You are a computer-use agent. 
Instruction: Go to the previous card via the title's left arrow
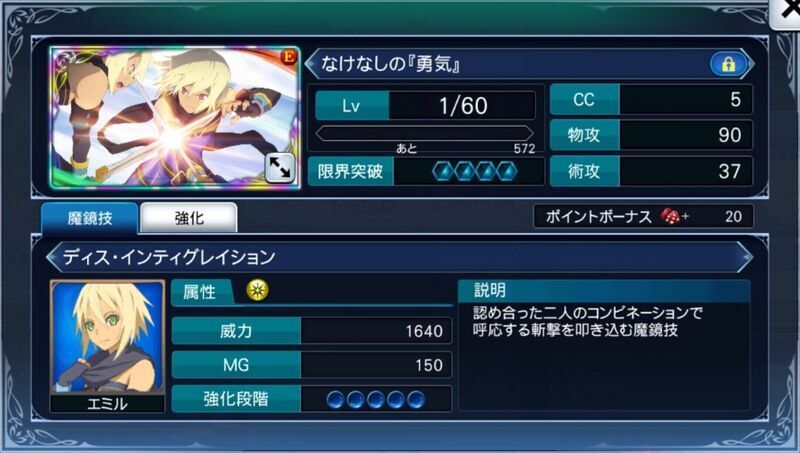(x=311, y=64)
